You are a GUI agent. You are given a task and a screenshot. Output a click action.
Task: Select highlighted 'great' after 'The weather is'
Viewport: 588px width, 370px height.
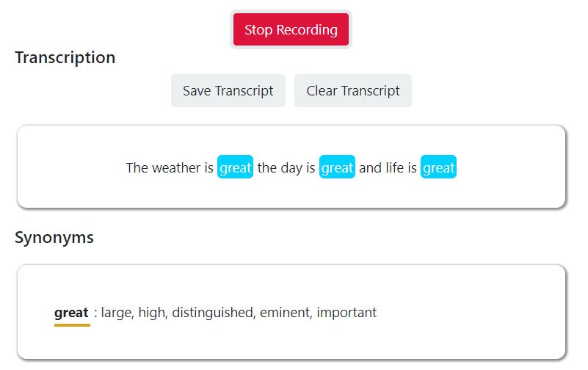235,167
